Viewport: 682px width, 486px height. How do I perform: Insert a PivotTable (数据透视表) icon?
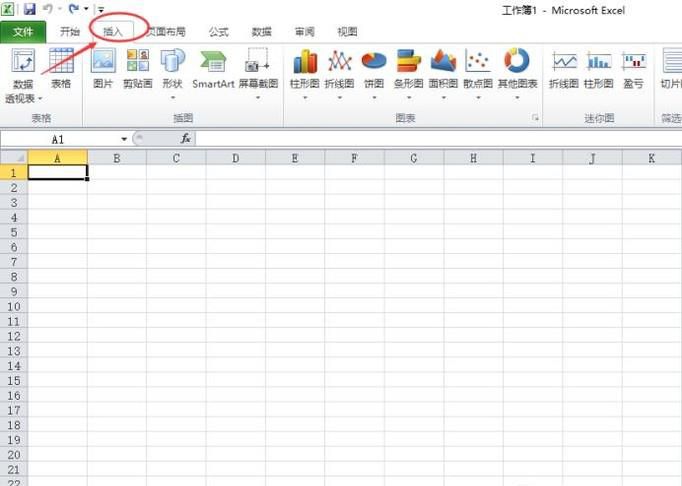point(22,63)
